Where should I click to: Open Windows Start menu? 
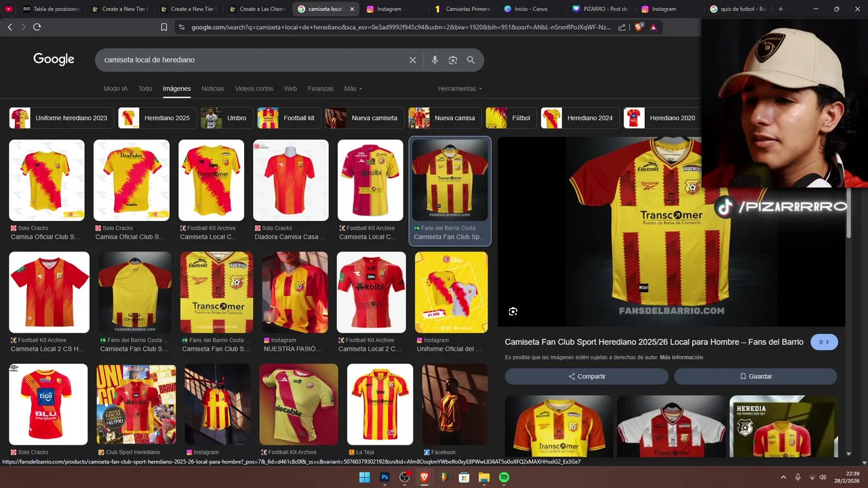click(x=364, y=477)
